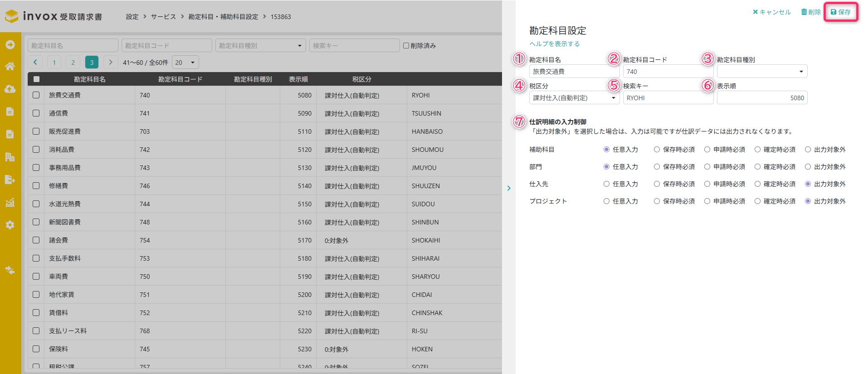Click サービス in the breadcrumb
Viewport: 868px width, 374px height.
point(163,17)
